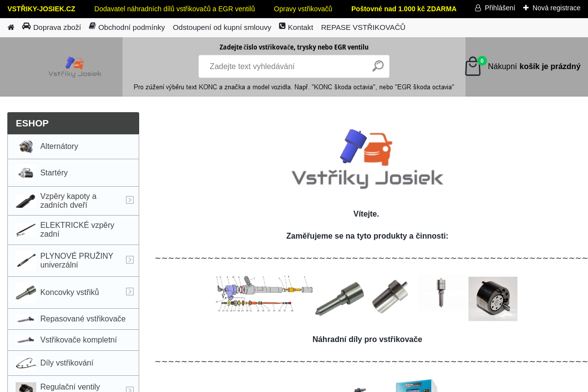This screenshot has height=392, width=588.
Task: Click VSTŘIKY-JOSIEK.CZ site title link
Action: click(x=41, y=9)
